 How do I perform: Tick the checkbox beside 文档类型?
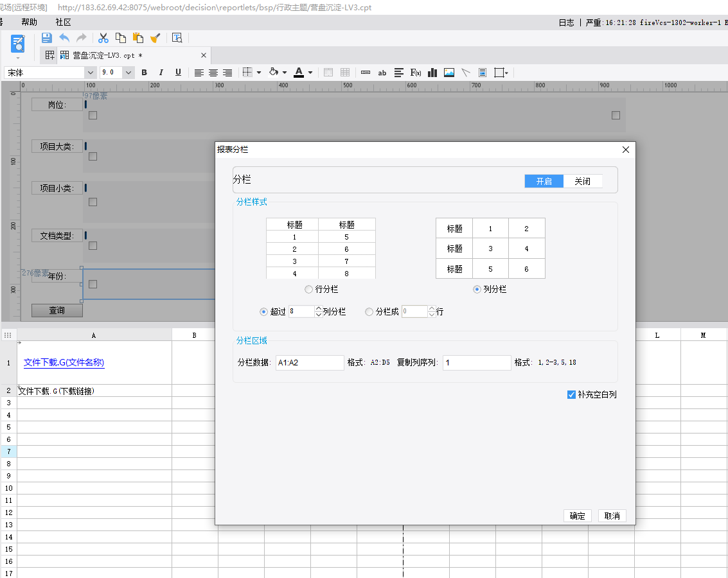click(93, 246)
